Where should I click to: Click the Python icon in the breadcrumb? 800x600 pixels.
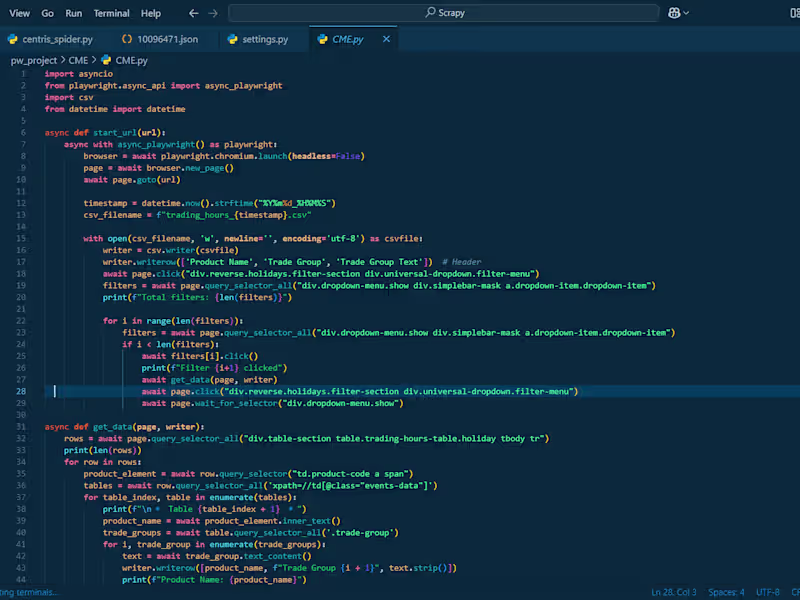pos(105,60)
